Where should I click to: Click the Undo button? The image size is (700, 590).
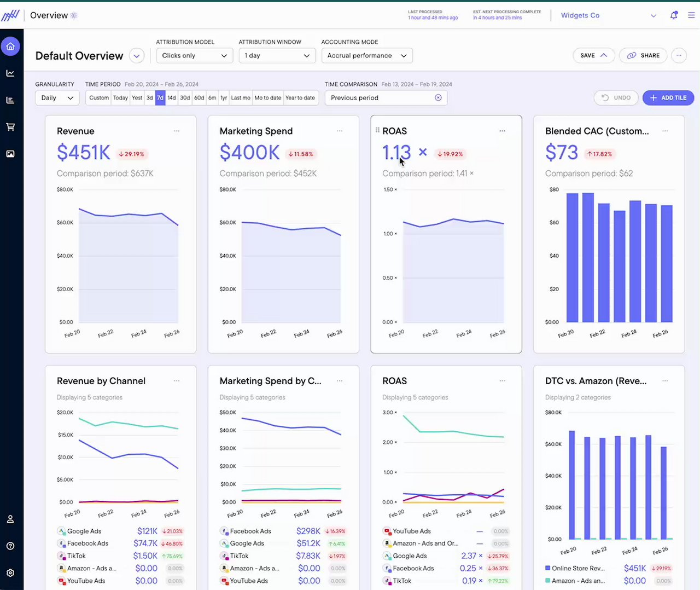pyautogui.click(x=616, y=98)
